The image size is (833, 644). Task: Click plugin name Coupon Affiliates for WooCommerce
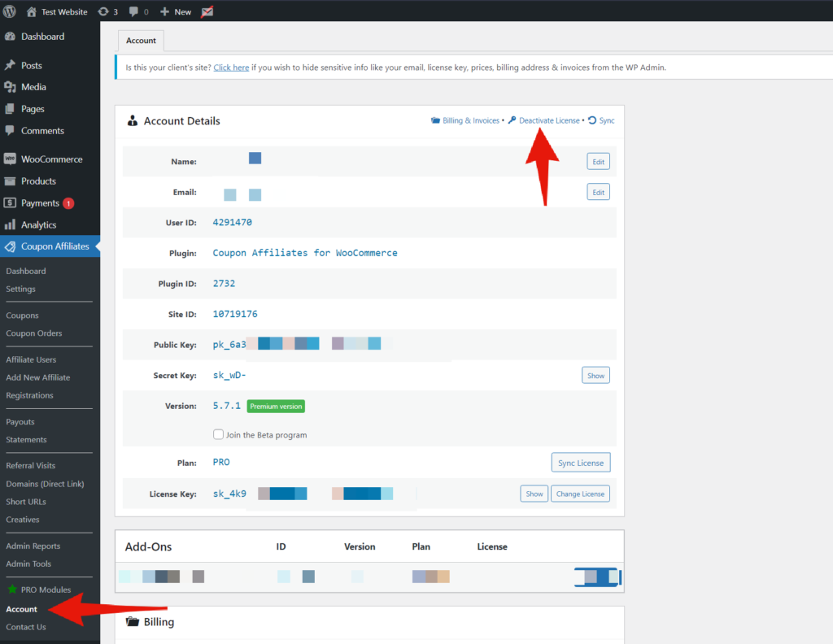tap(305, 253)
